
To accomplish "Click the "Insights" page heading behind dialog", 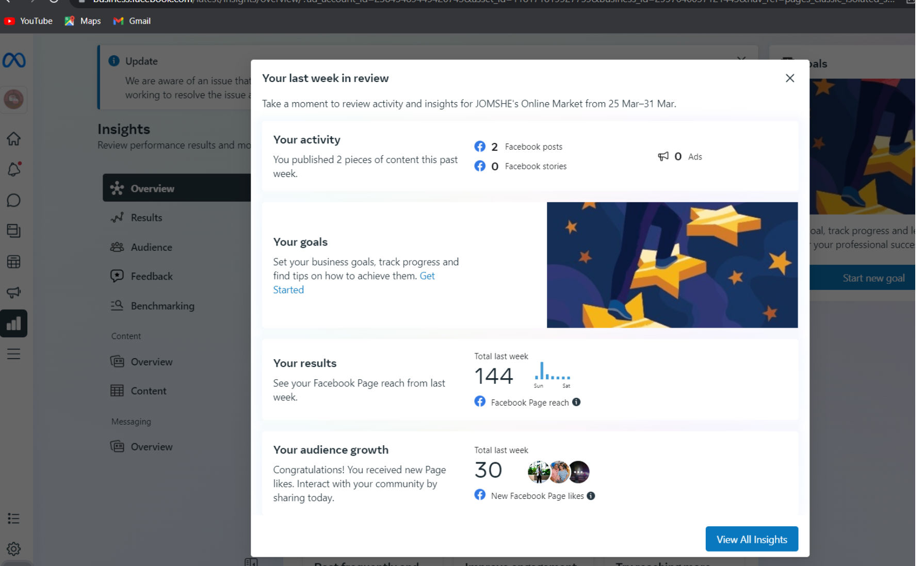I will pos(124,129).
